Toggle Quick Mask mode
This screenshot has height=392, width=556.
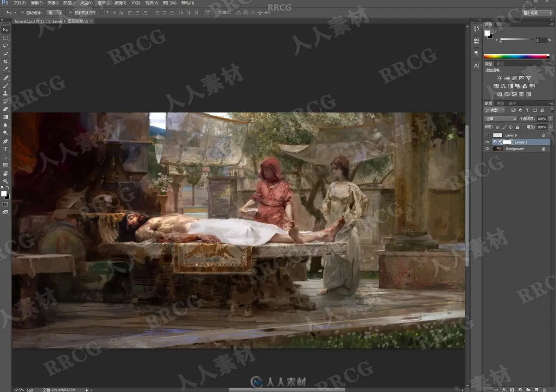pos(6,204)
